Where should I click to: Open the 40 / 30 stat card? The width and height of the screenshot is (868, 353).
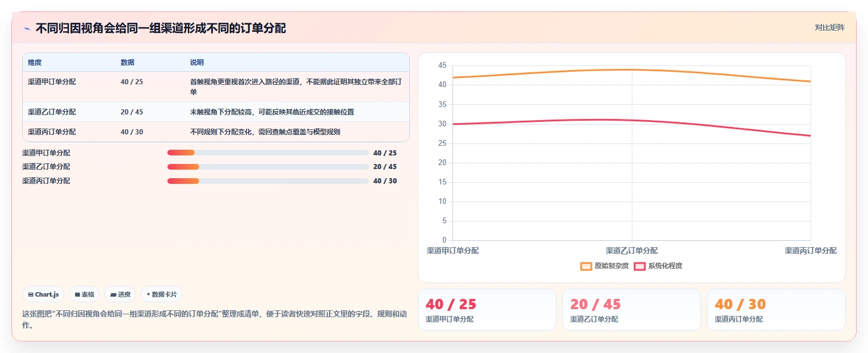click(776, 310)
